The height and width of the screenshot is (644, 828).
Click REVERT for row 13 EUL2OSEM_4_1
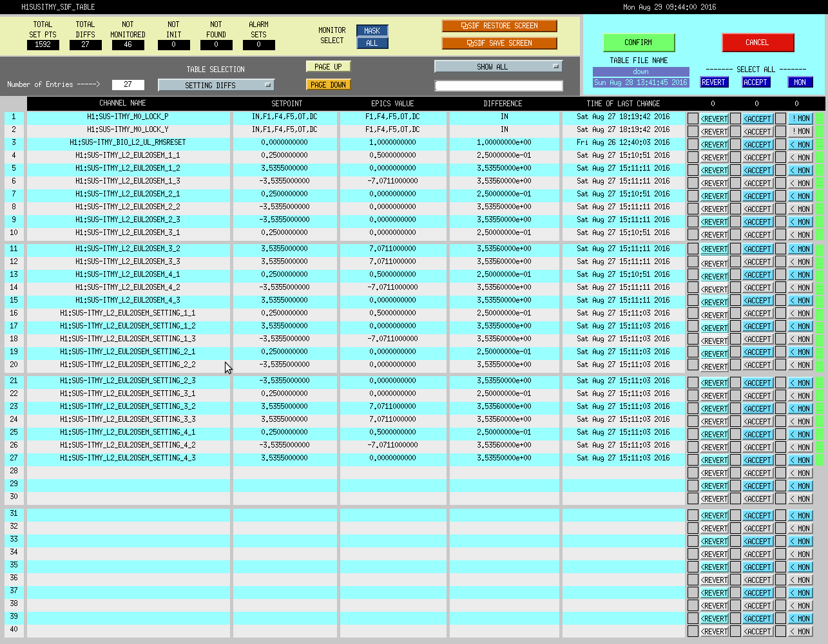pos(714,276)
